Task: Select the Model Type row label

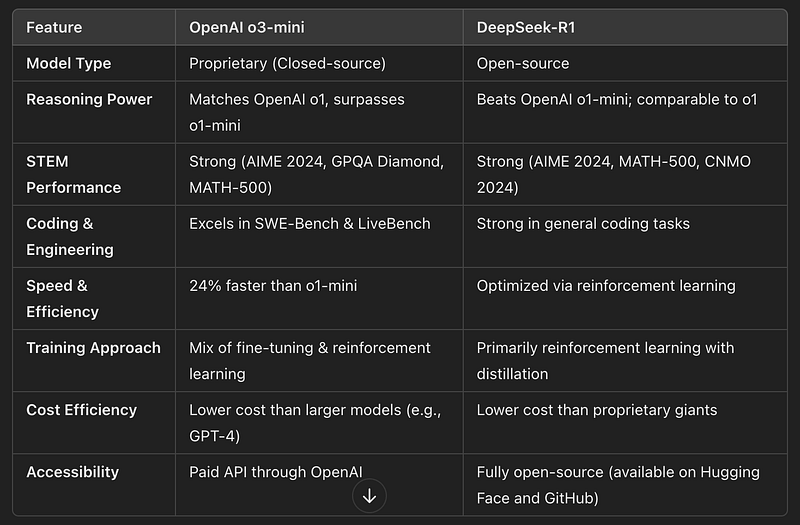Action: tap(68, 63)
